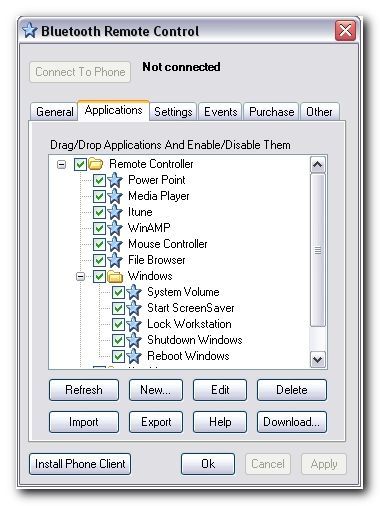
Task: Click the star icon for File Browser
Action: (115, 260)
